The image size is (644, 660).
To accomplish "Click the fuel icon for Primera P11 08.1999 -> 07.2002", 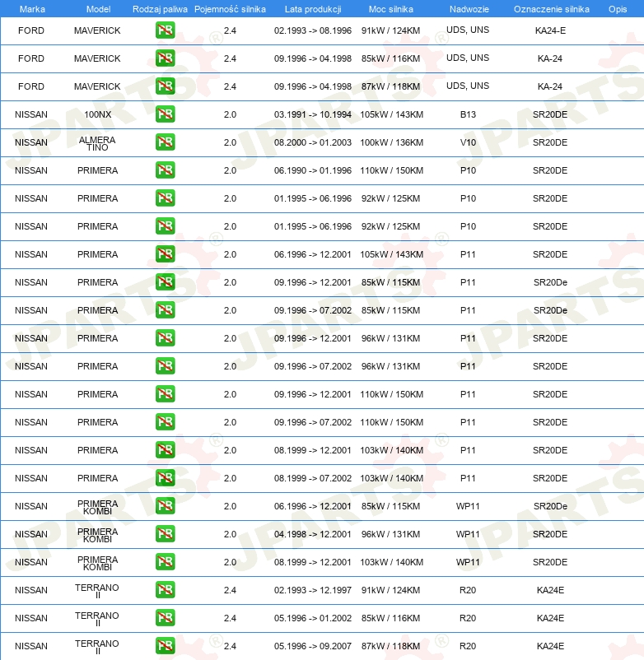I will click(x=165, y=478).
